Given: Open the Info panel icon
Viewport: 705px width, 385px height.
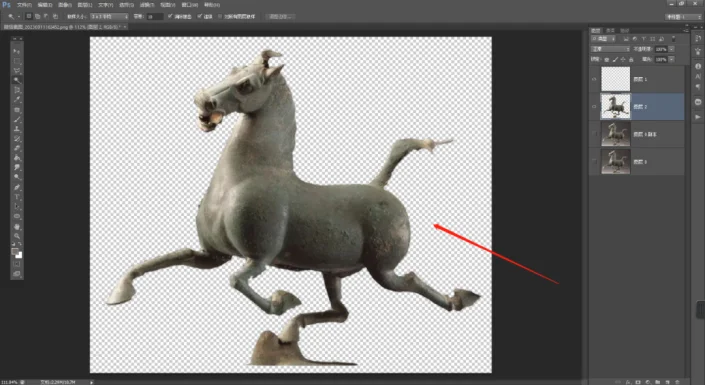Looking at the screenshot, I should (698, 67).
